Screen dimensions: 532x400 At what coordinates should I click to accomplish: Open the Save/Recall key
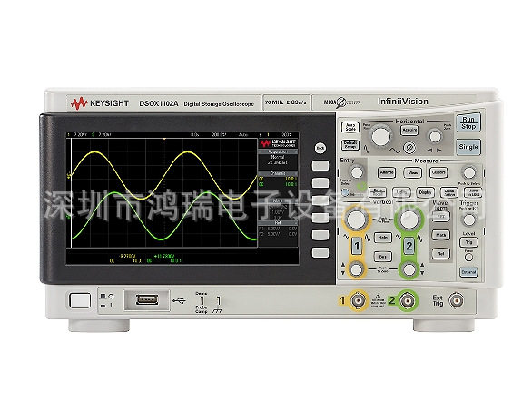click(x=378, y=192)
